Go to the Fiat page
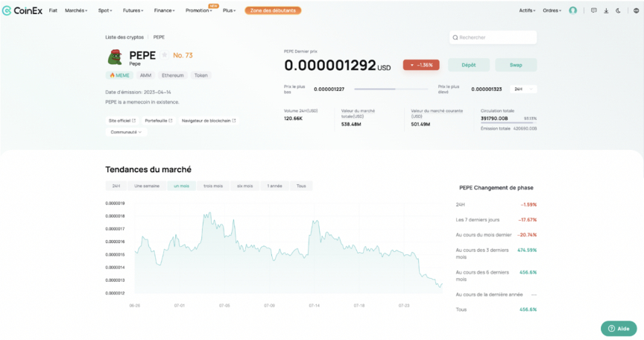This screenshot has width=644, height=340. pos(53,10)
